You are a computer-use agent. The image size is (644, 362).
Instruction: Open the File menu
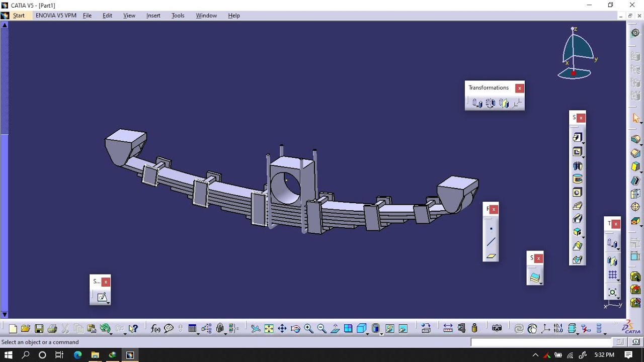coord(87,16)
